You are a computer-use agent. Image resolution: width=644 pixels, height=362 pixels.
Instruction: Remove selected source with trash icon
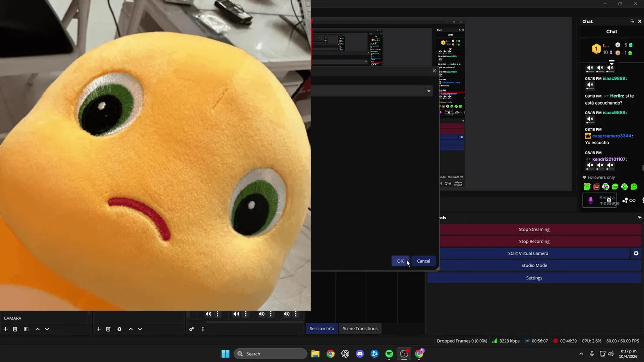(108, 329)
